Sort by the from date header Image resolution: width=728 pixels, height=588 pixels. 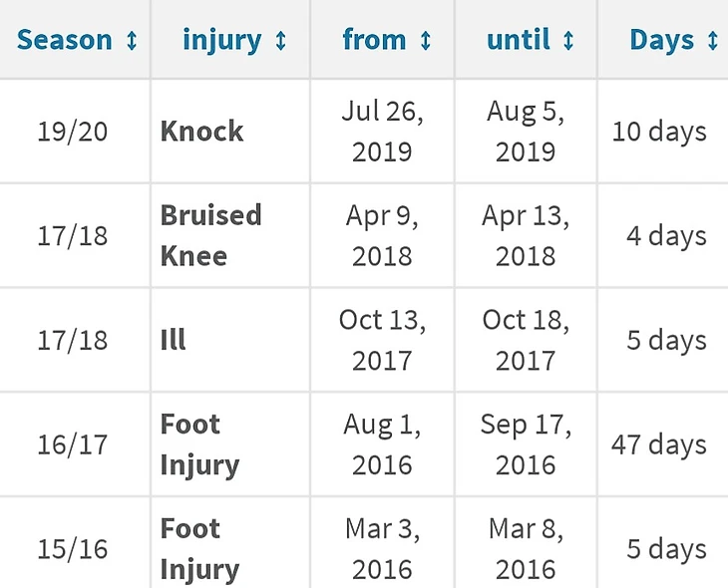pyautogui.click(x=375, y=41)
